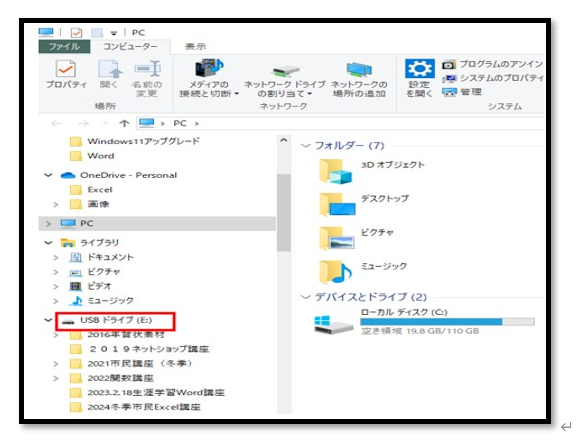Screen dimensions: 584x443
Task: Click navigation pane scrollbar up arrow
Action: [x=284, y=140]
